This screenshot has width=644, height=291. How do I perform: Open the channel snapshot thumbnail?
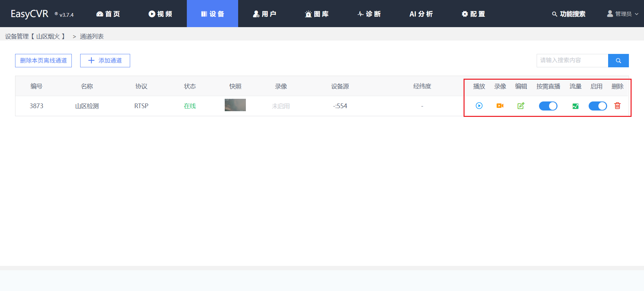[x=235, y=105]
